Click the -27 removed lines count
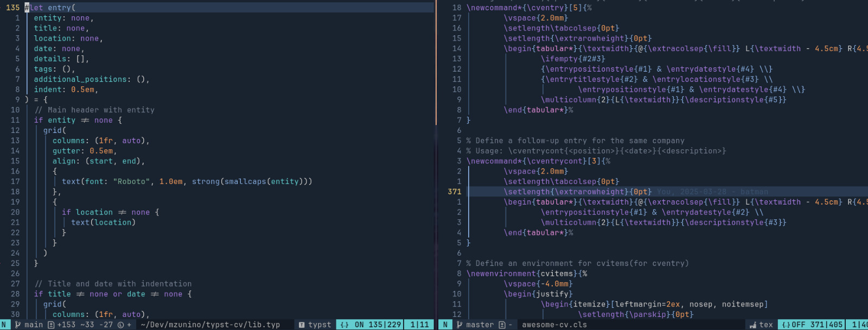Screen dimensions: 868x330 (106, 325)
